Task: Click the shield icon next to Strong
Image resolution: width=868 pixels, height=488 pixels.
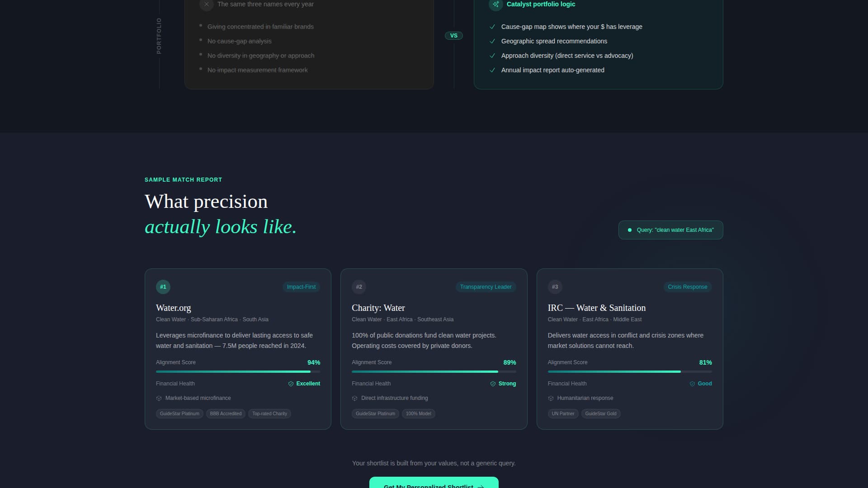Action: 493,384
